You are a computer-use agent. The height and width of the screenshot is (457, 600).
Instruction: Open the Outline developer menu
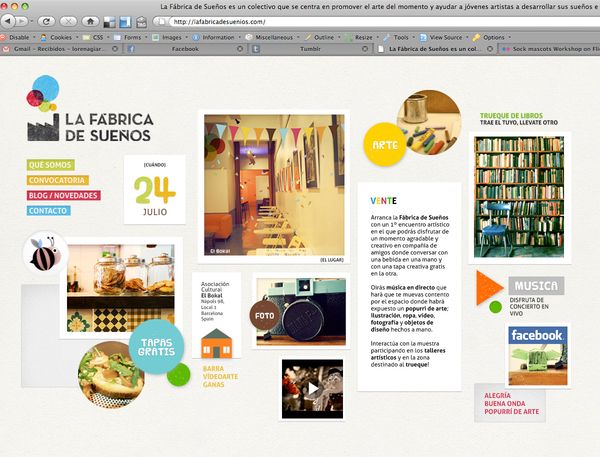coord(322,37)
